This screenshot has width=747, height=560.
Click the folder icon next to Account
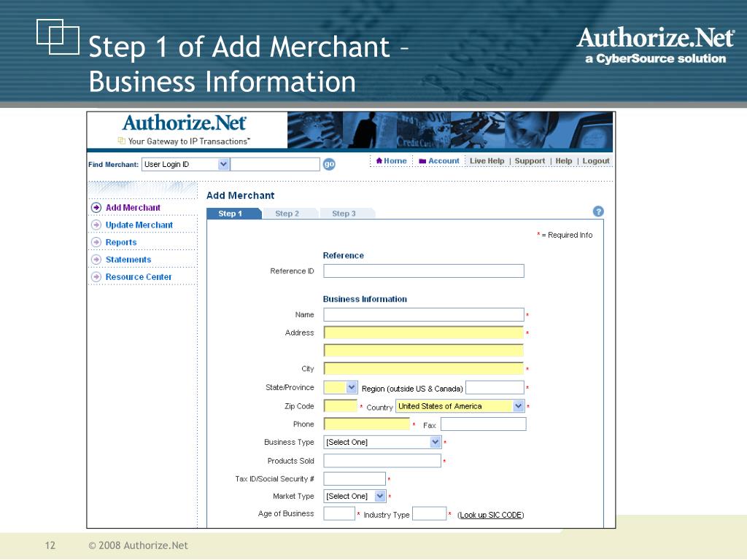click(422, 161)
